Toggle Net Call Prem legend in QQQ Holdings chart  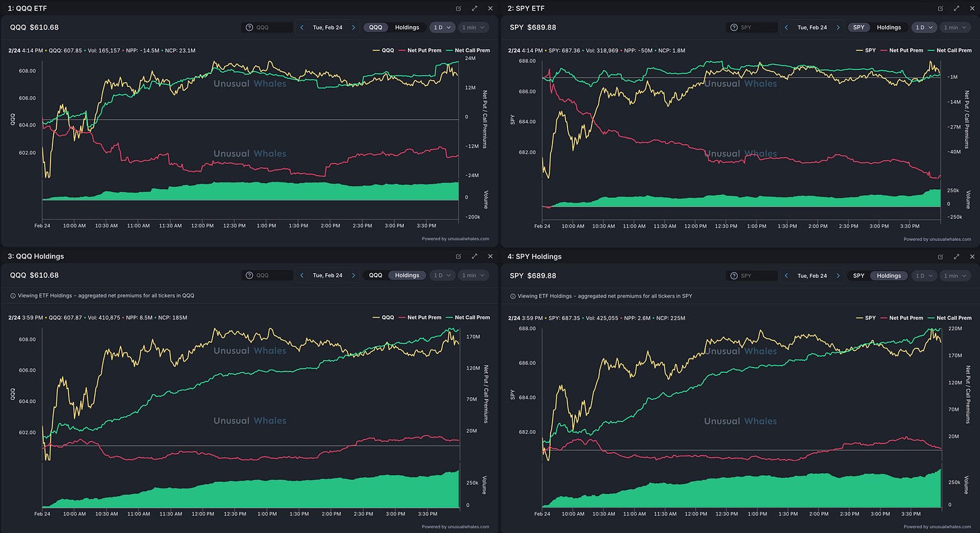(468, 317)
